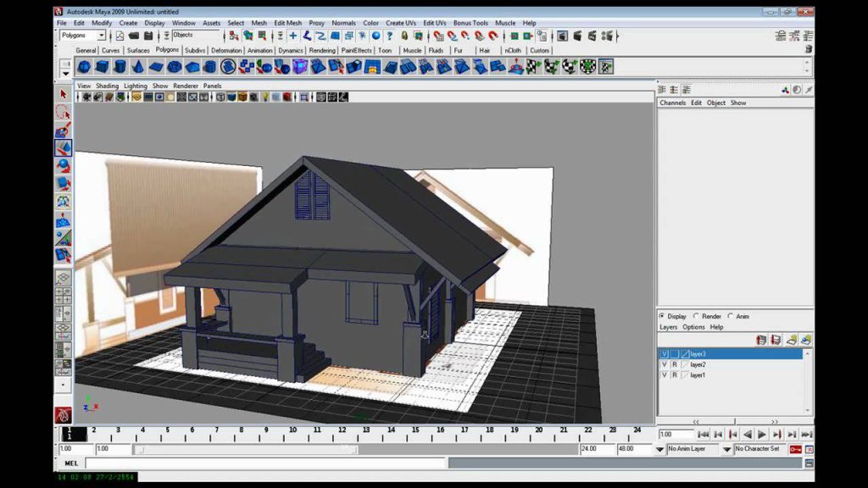Click the Lock selection padlock icon
This screenshot has height=488, width=868.
(x=404, y=36)
